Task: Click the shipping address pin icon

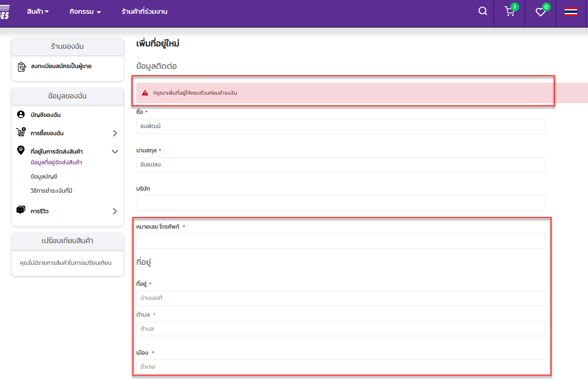Action: point(21,150)
